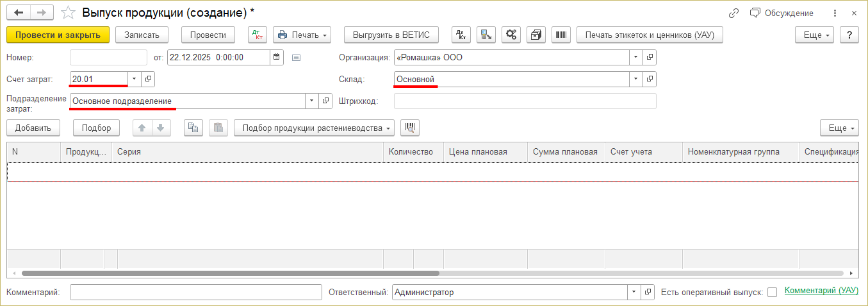The height and width of the screenshot is (306, 868).
Task: Click the Провести button
Action: coord(208,35)
